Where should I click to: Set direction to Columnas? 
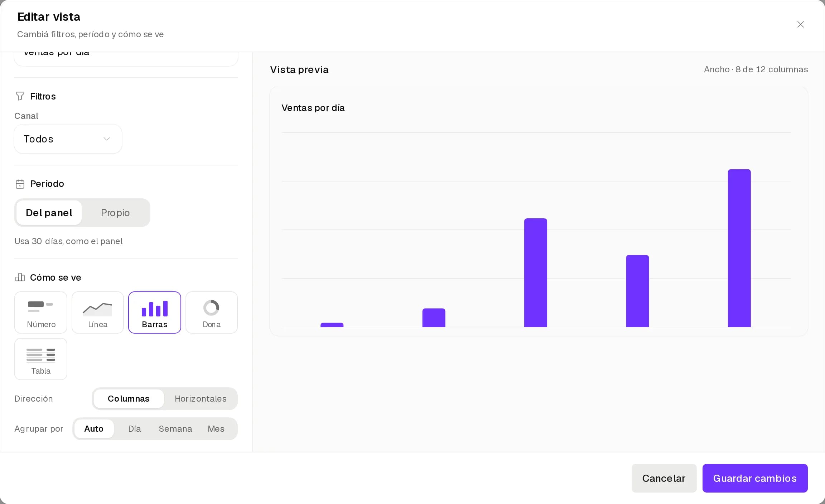pyautogui.click(x=129, y=399)
